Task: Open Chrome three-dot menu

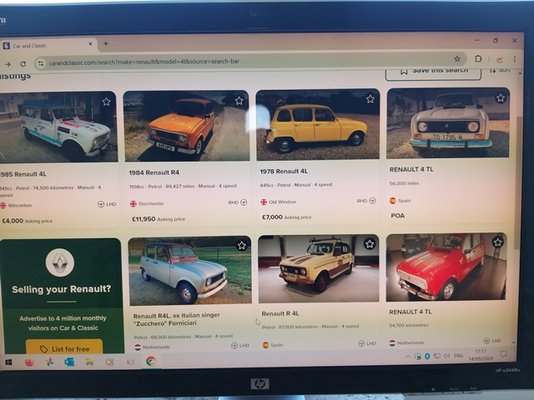Action: pyautogui.click(x=515, y=59)
